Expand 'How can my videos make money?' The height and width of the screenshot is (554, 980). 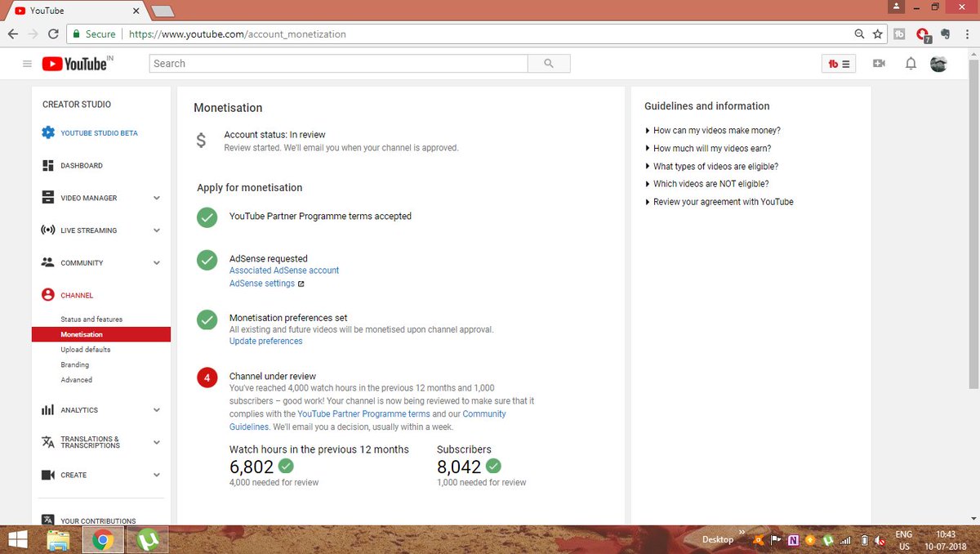tap(712, 131)
